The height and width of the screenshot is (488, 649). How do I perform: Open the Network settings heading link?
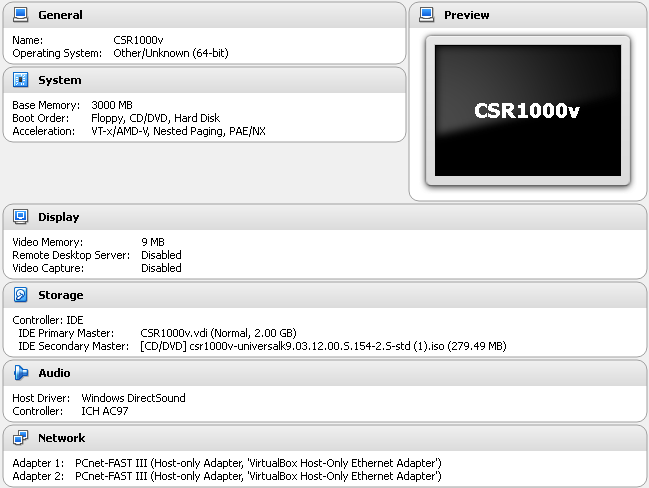(x=61, y=438)
